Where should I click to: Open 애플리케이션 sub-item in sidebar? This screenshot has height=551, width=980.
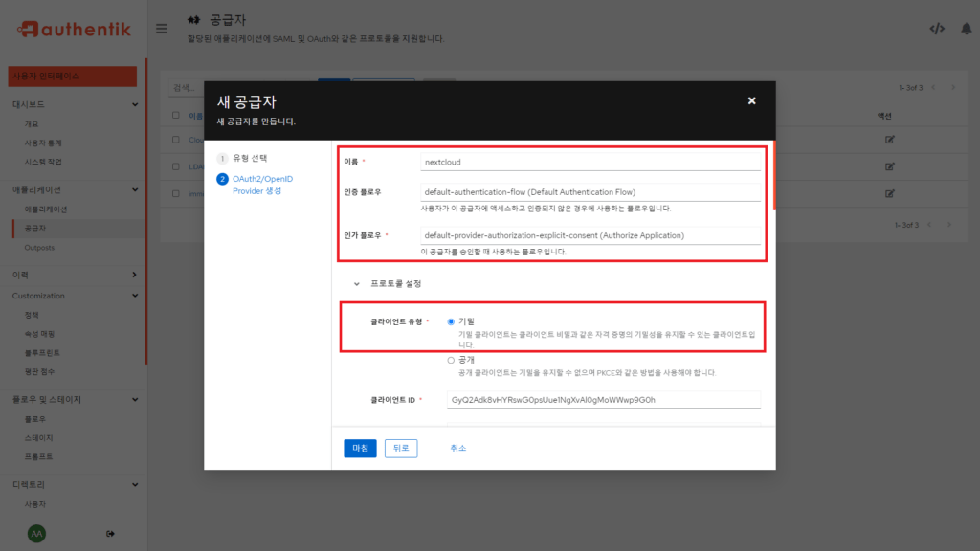(46, 209)
